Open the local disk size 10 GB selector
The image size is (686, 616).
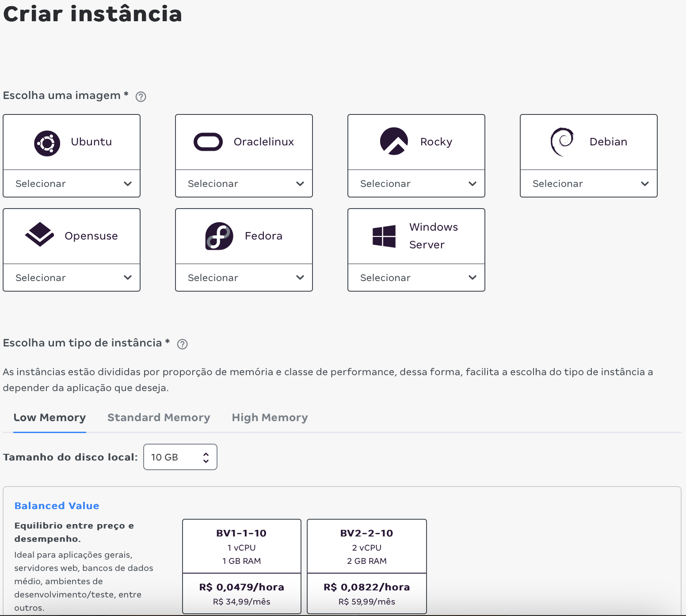[180, 457]
